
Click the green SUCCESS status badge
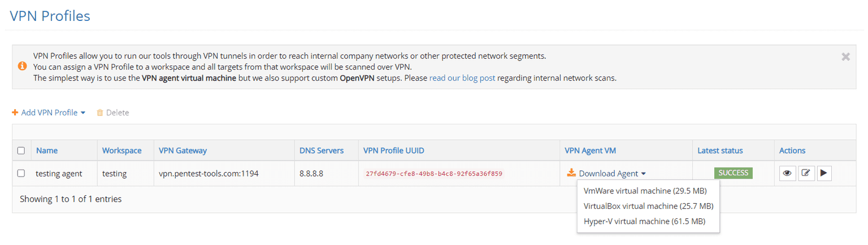click(x=733, y=173)
